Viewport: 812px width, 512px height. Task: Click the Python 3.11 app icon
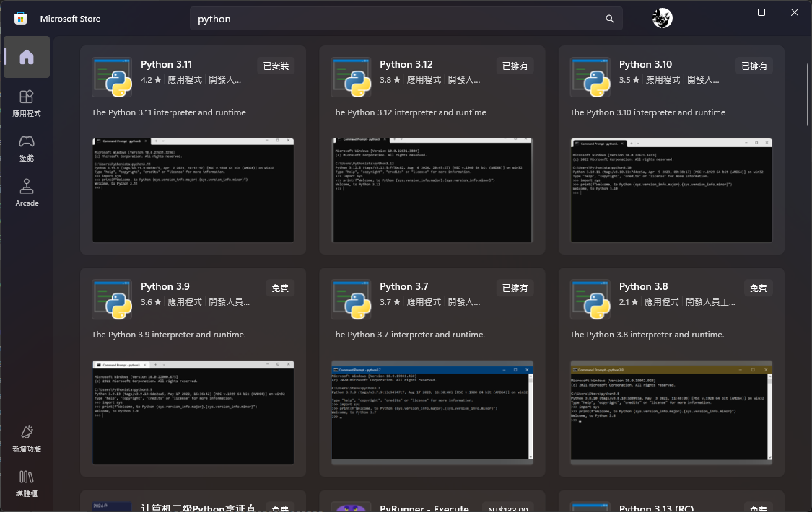[112, 77]
